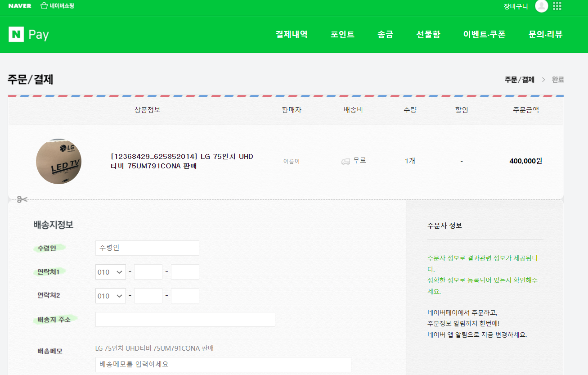Click the 상품정보 column header
588x375 pixels.
coord(148,110)
